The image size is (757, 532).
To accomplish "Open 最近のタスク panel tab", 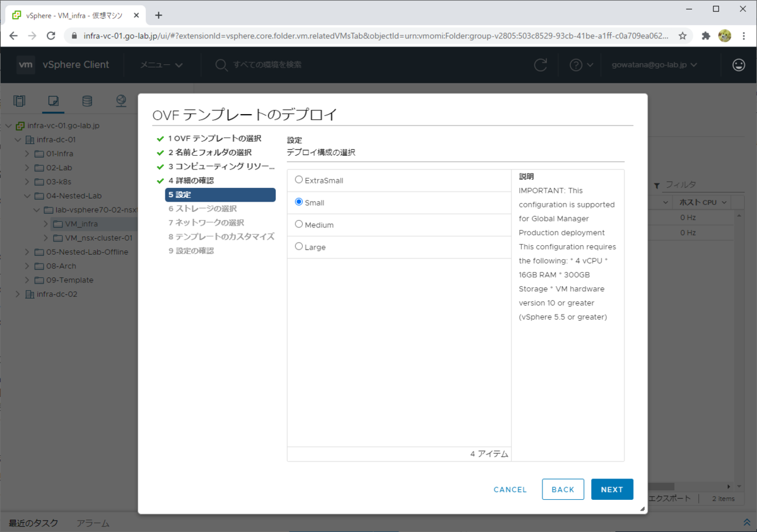I will [33, 523].
